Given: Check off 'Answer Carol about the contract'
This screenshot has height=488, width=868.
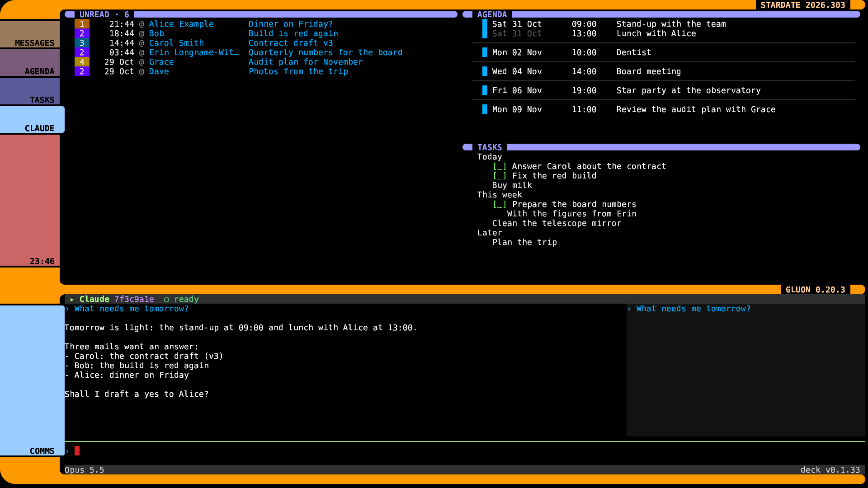Looking at the screenshot, I should [x=500, y=166].
